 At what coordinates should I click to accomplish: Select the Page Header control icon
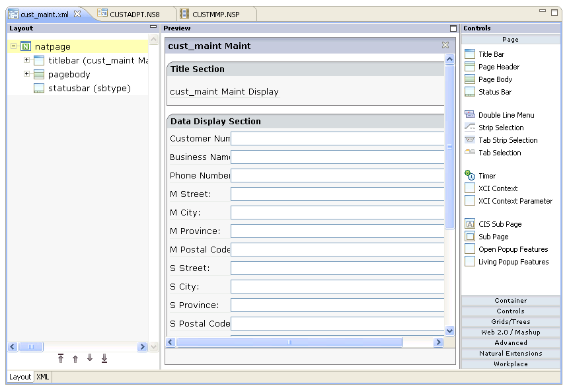pos(470,67)
